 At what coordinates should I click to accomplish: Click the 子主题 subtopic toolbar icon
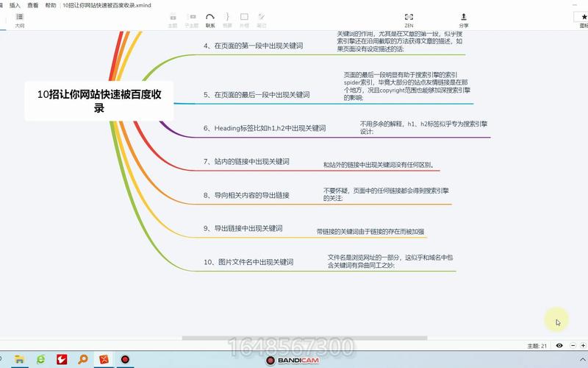pyautogui.click(x=192, y=20)
